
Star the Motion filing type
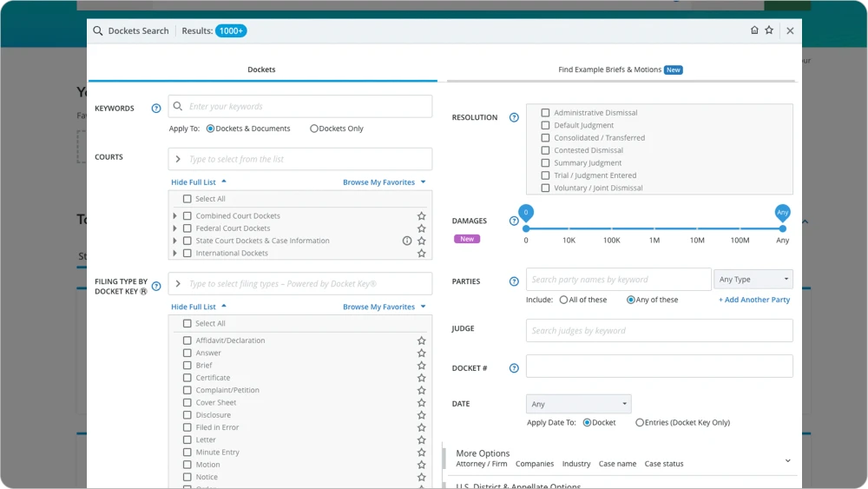coord(422,465)
